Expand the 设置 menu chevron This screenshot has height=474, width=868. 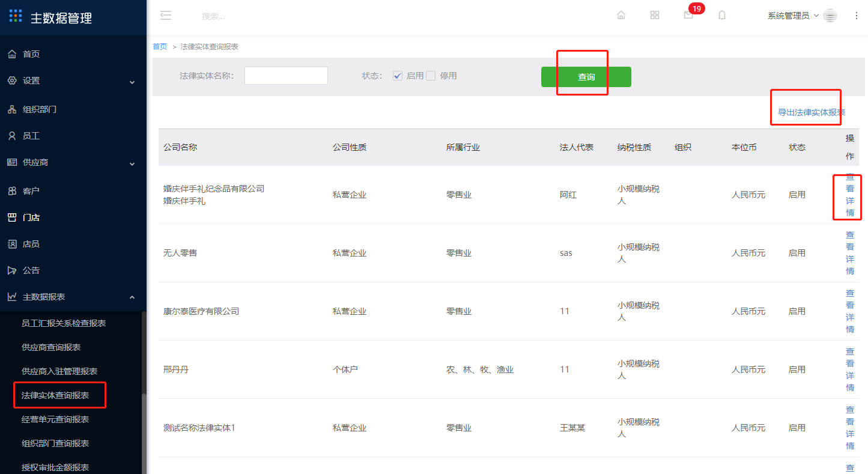point(132,82)
